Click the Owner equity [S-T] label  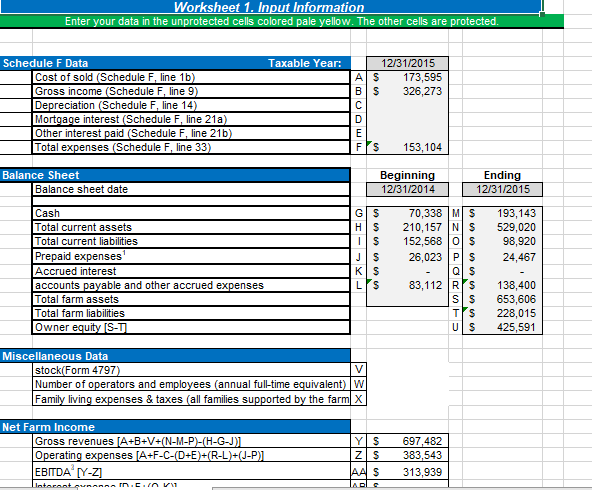point(81,327)
